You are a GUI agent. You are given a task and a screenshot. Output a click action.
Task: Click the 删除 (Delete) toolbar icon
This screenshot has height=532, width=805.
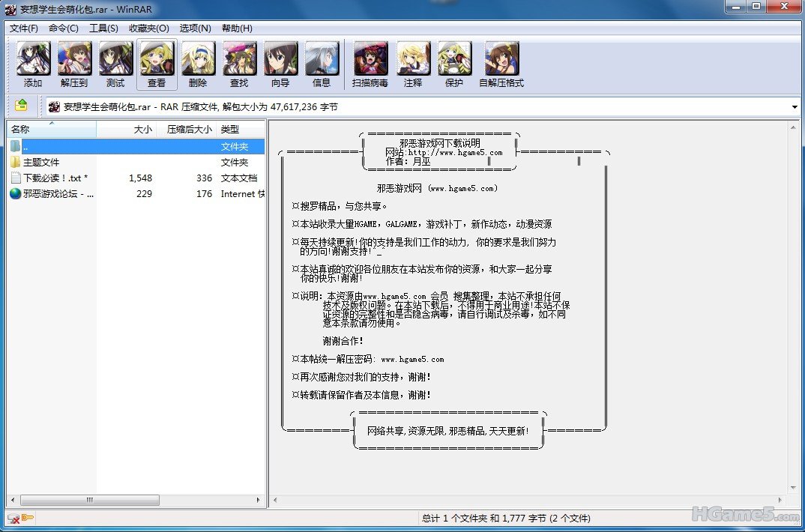(x=198, y=64)
